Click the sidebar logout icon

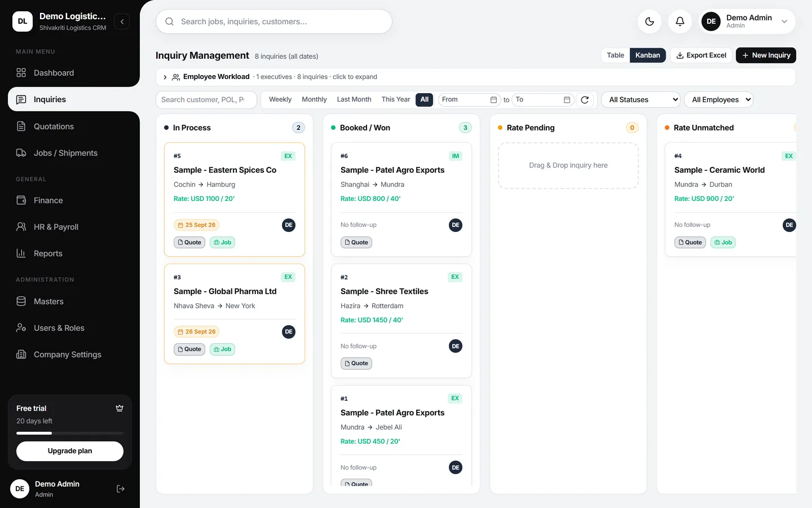pos(120,489)
